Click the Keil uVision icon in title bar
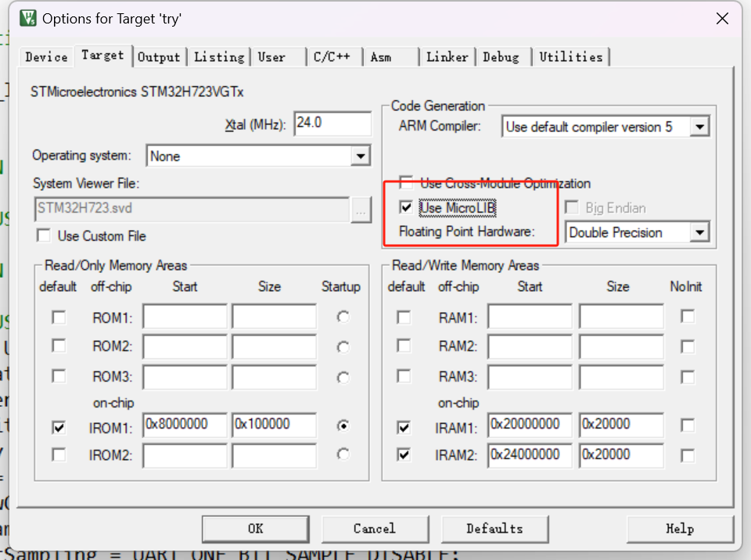The width and height of the screenshot is (751, 560). [x=28, y=19]
